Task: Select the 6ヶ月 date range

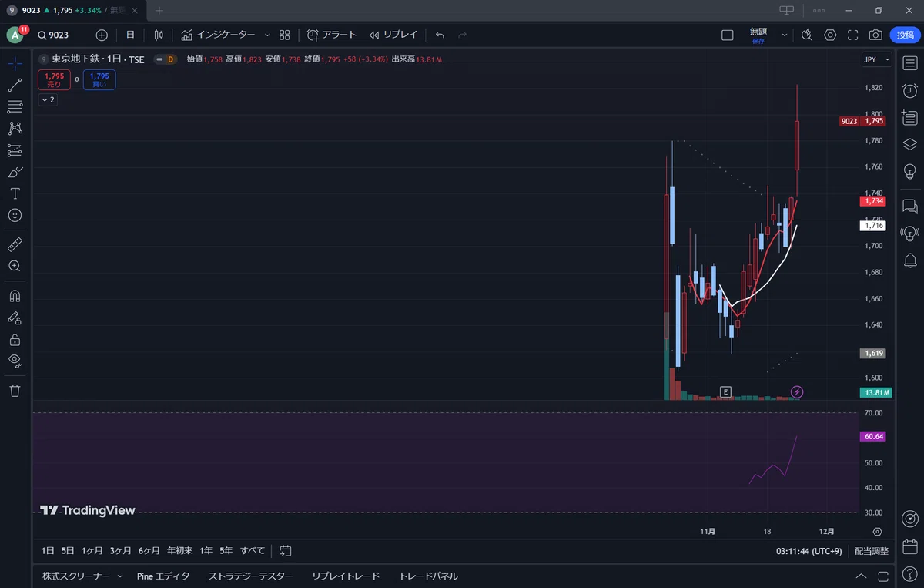Action: tap(149, 551)
